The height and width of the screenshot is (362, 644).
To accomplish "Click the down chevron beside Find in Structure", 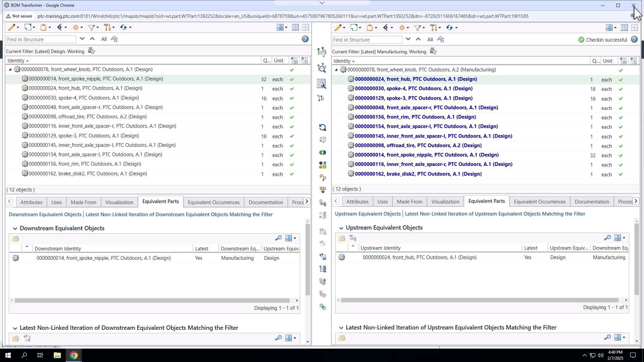I will pyautogui.click(x=82, y=39).
